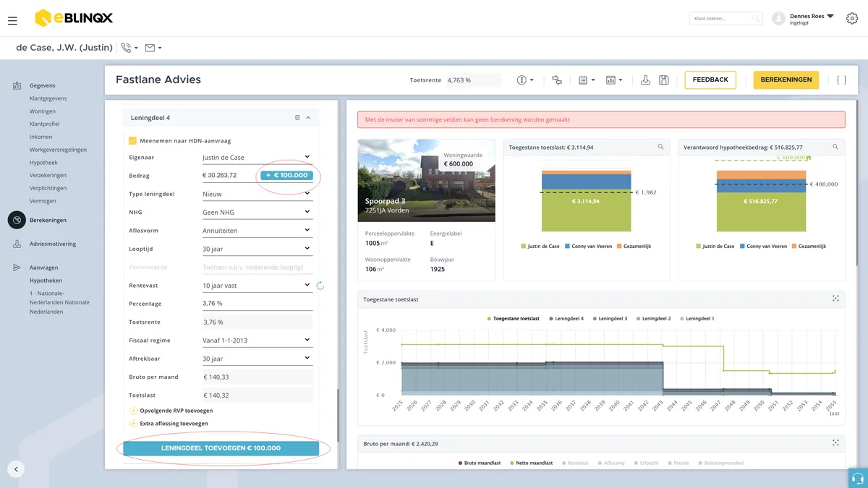Delete Leningdeel 4 with trash icon
Viewport: 868px width, 488px height.
point(297,118)
